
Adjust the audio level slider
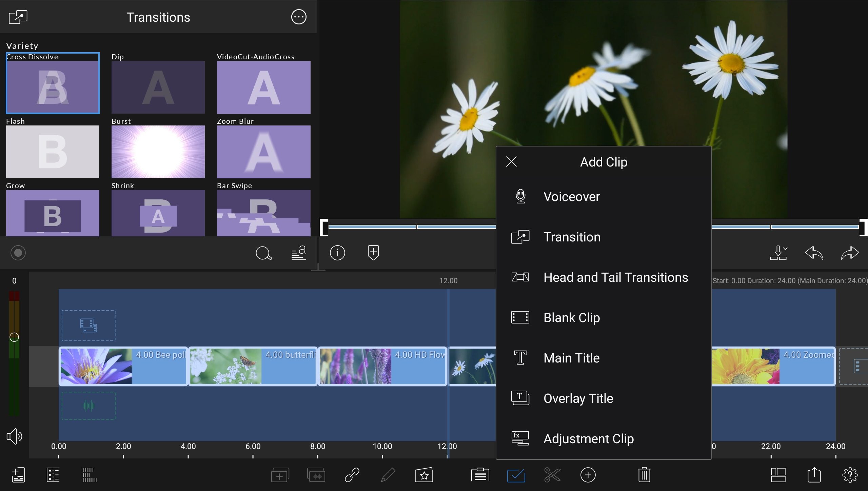click(x=14, y=337)
